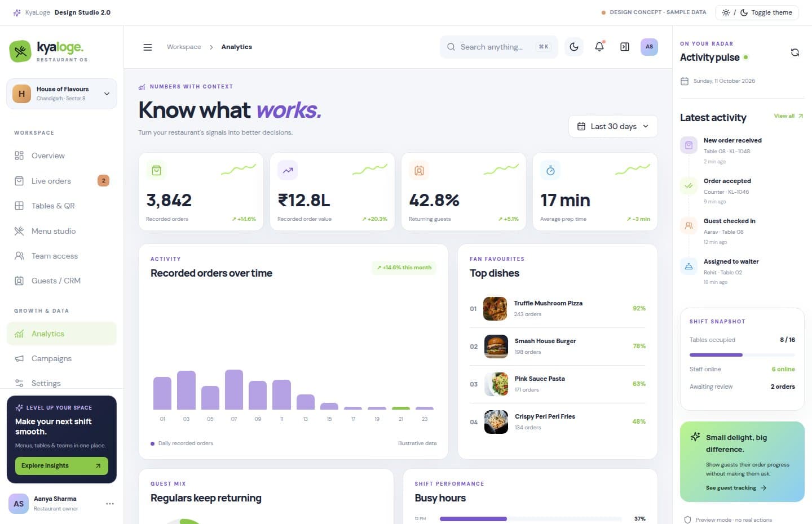This screenshot has height=524, width=812.
Task: Open Guests / CRM page
Action: (x=61, y=281)
